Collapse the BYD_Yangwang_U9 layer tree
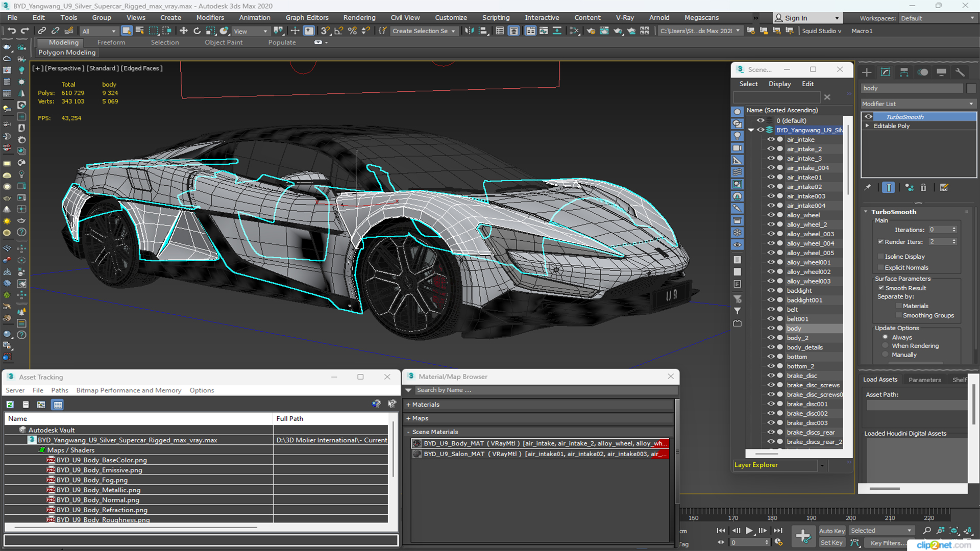This screenshot has height=551, width=980. pyautogui.click(x=751, y=130)
